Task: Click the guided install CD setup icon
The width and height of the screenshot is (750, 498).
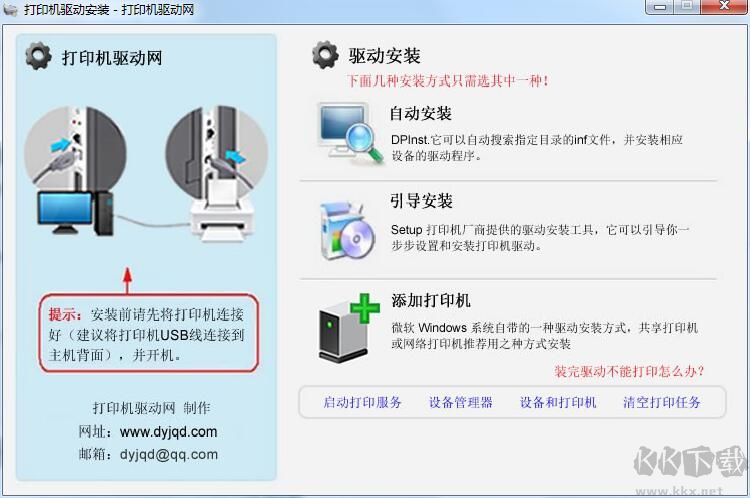Action: (348, 231)
